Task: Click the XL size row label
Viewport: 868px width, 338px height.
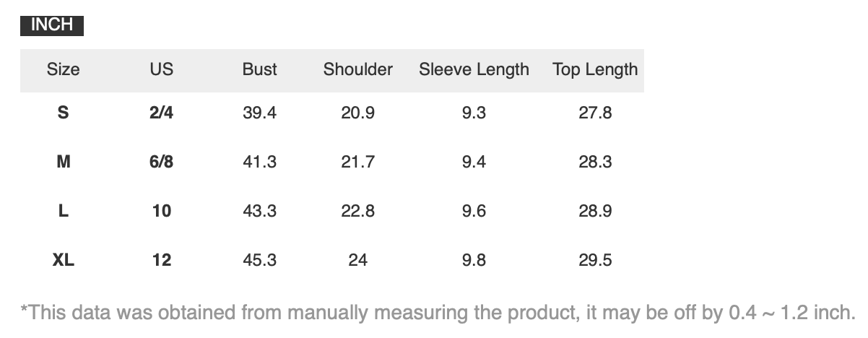Action: 64,260
